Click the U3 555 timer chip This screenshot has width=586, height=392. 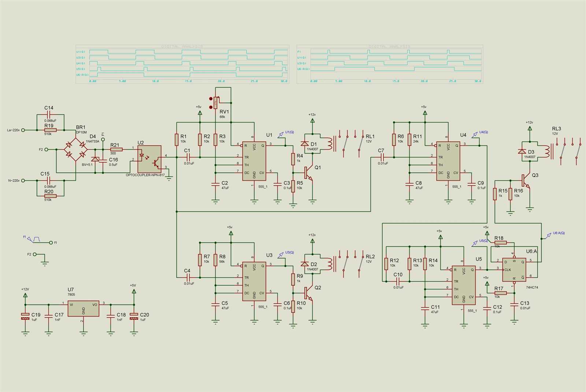pyautogui.click(x=254, y=281)
